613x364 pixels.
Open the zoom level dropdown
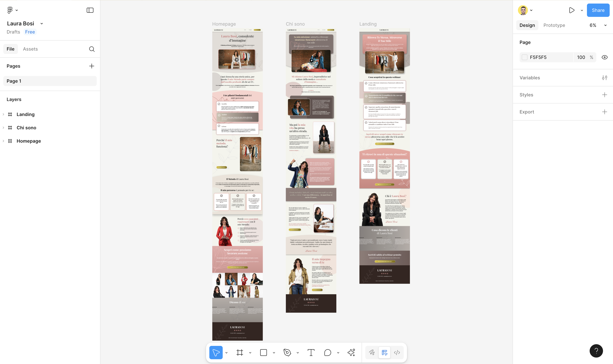(x=605, y=25)
